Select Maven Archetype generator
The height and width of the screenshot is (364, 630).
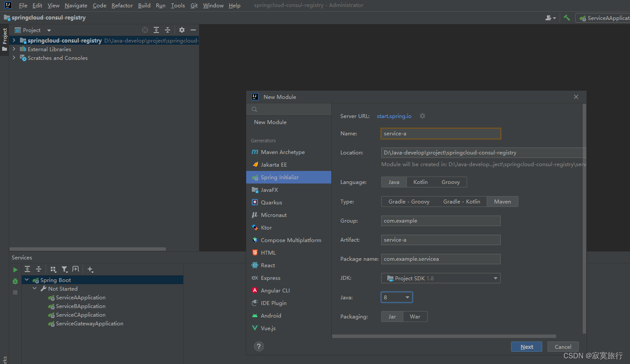coord(288,152)
